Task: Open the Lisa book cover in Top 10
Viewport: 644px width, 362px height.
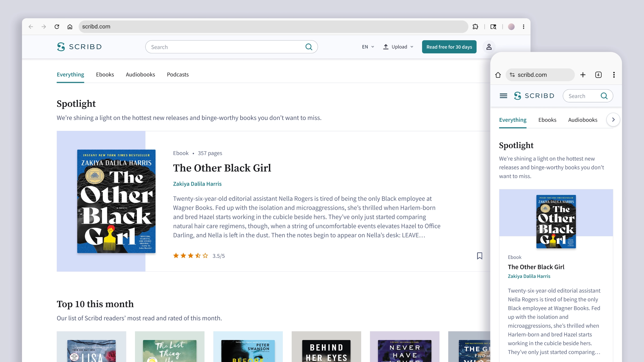Action: pos(92,351)
